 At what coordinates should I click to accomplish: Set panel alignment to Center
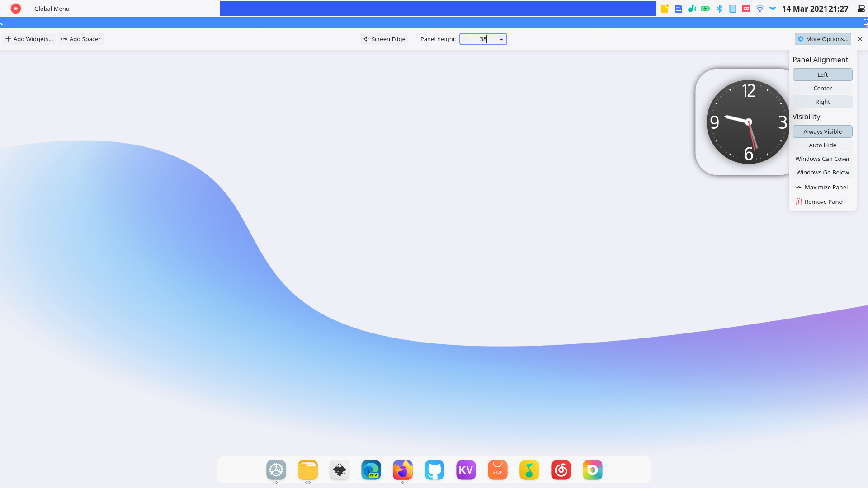[x=822, y=88]
